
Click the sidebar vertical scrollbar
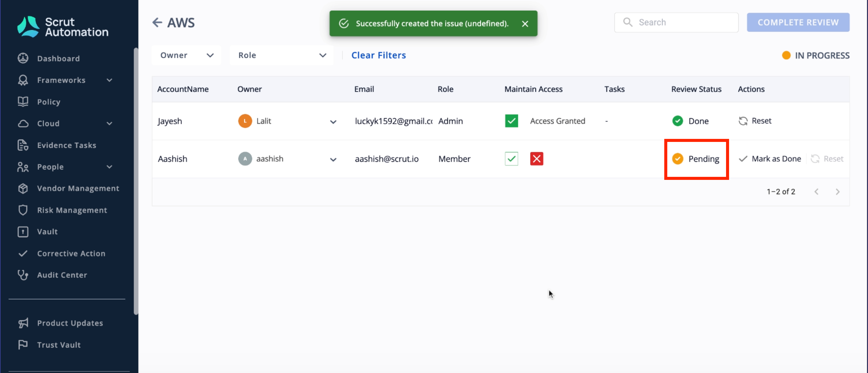tap(136, 181)
